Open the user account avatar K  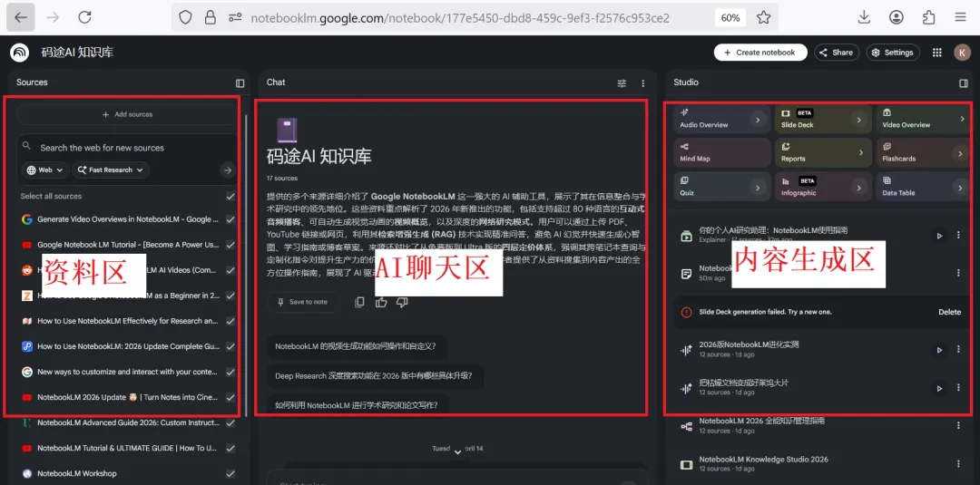(961, 53)
